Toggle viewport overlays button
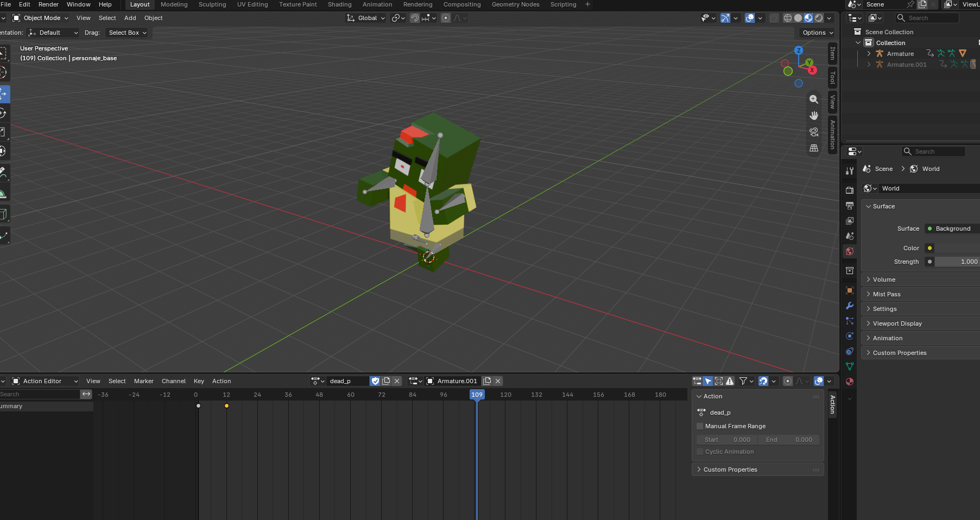Image resolution: width=980 pixels, height=520 pixels. click(750, 18)
